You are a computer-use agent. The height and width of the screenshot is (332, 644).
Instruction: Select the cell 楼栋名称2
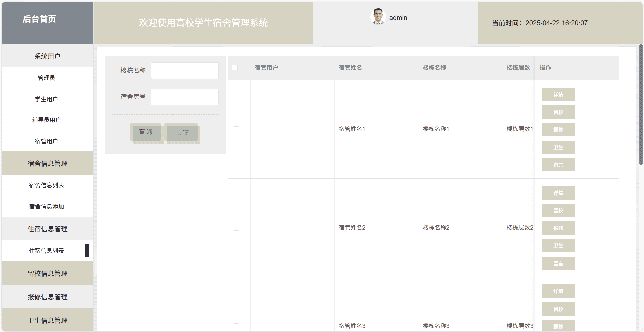coord(436,228)
